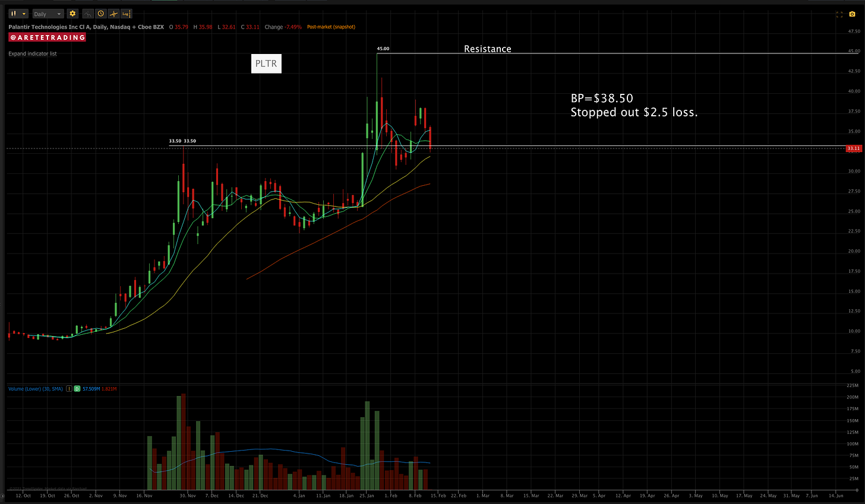Viewport: 865px width, 504px height.
Task: Click the red 33.11 price tag
Action: coord(853,148)
